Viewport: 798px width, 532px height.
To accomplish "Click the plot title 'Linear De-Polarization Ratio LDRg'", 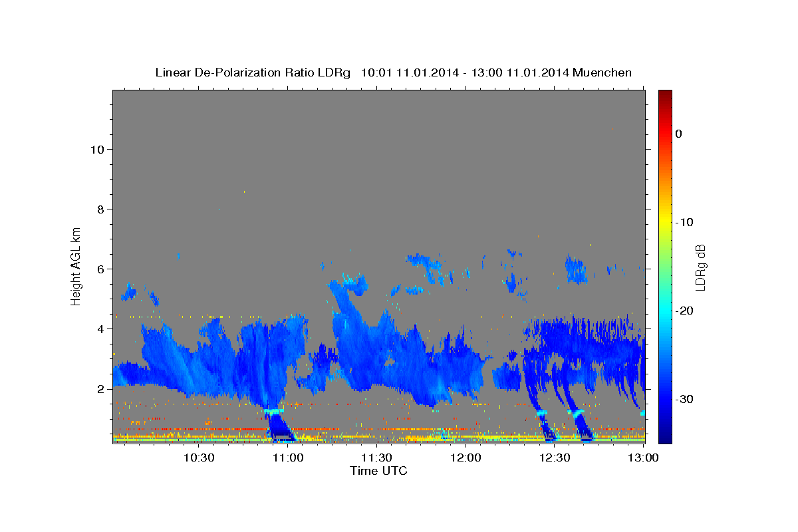I will [253, 72].
